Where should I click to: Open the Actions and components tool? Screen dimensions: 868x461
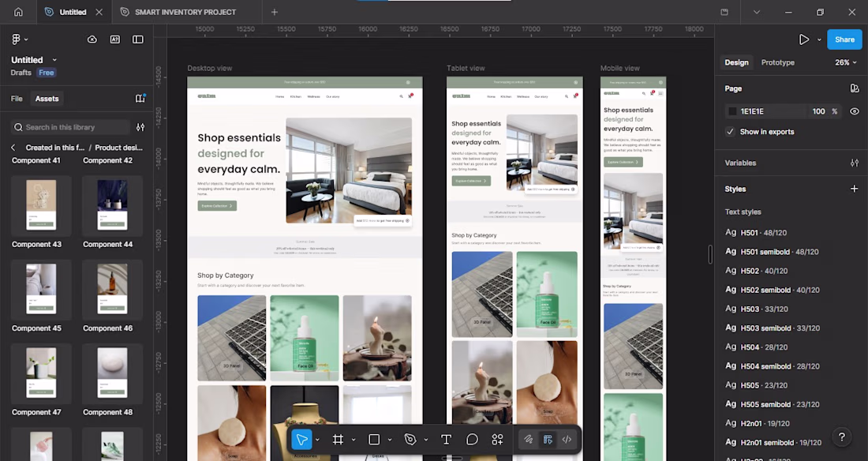coord(498,440)
